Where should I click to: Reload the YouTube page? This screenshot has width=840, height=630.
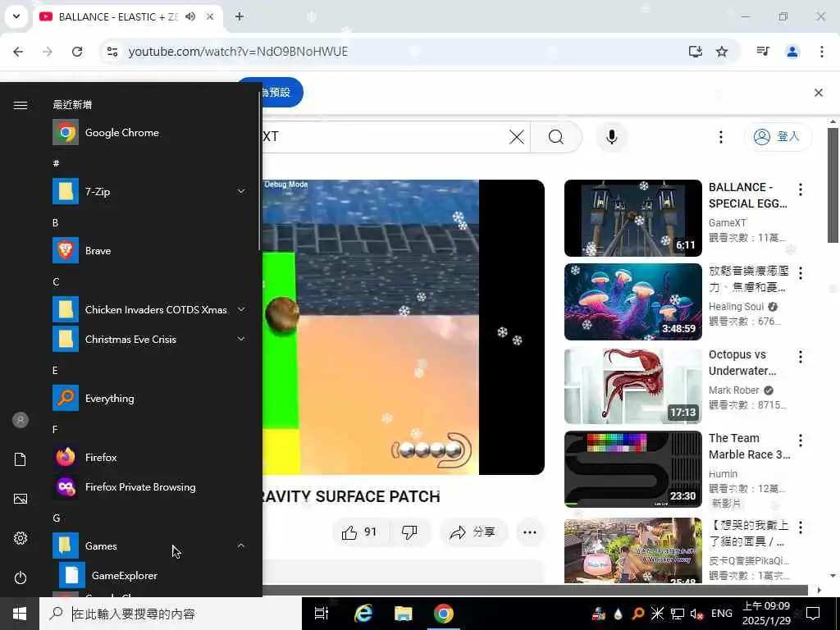coord(77,52)
